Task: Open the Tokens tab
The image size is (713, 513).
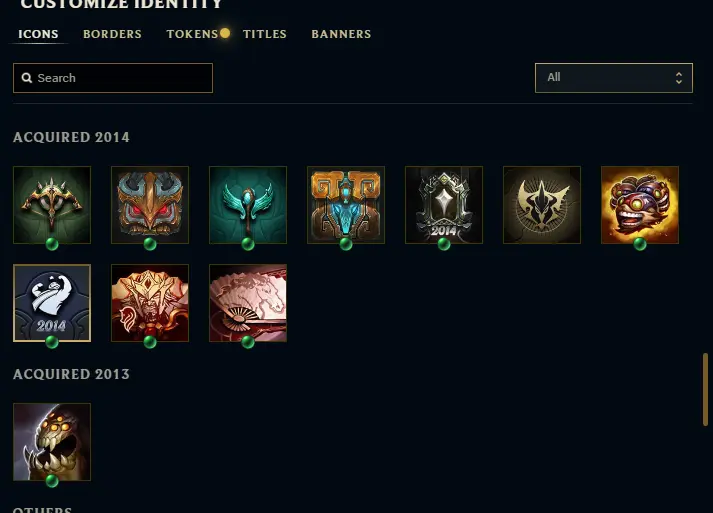Action: tap(192, 34)
